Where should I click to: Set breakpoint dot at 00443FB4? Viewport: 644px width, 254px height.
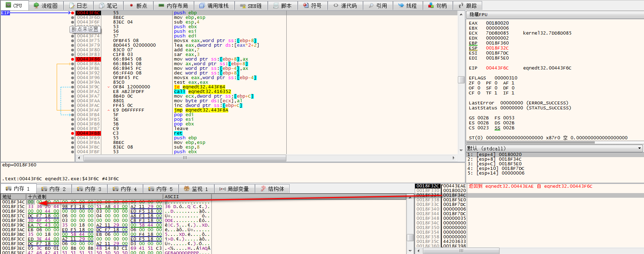tap(73, 115)
